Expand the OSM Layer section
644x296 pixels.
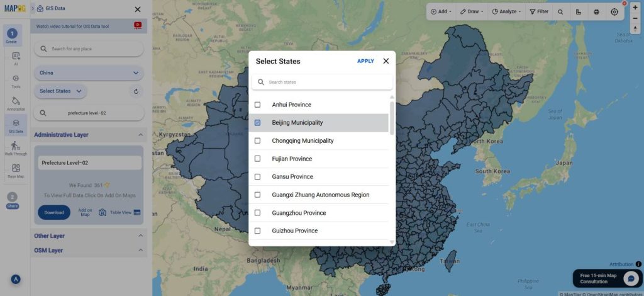coord(140,250)
